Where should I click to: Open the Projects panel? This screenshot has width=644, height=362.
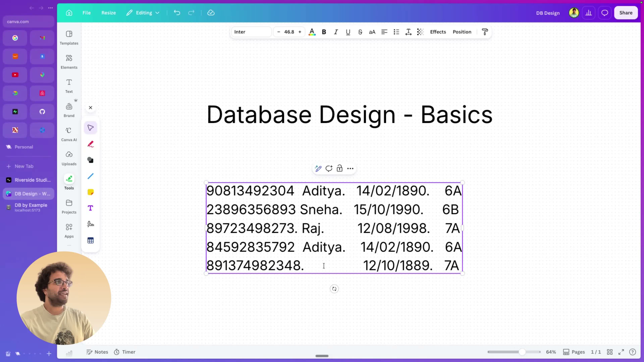pos(69,207)
